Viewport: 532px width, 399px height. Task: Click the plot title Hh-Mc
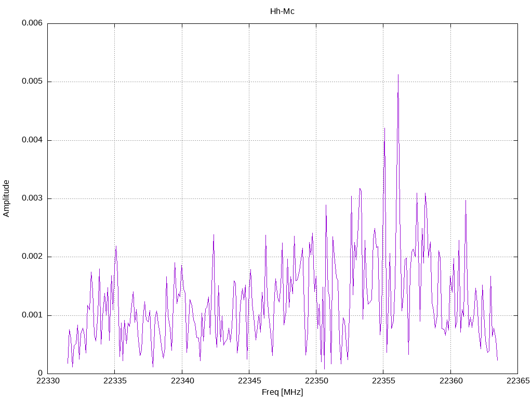pos(282,11)
